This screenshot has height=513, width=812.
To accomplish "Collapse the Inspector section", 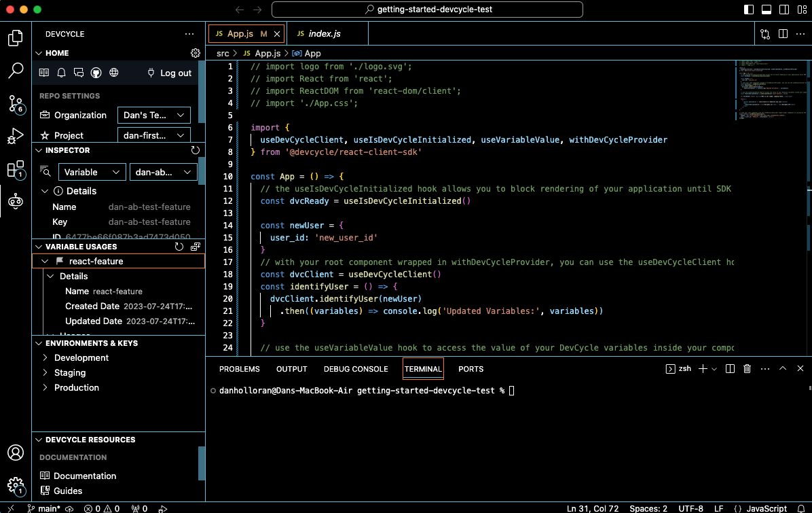I will click(x=38, y=150).
